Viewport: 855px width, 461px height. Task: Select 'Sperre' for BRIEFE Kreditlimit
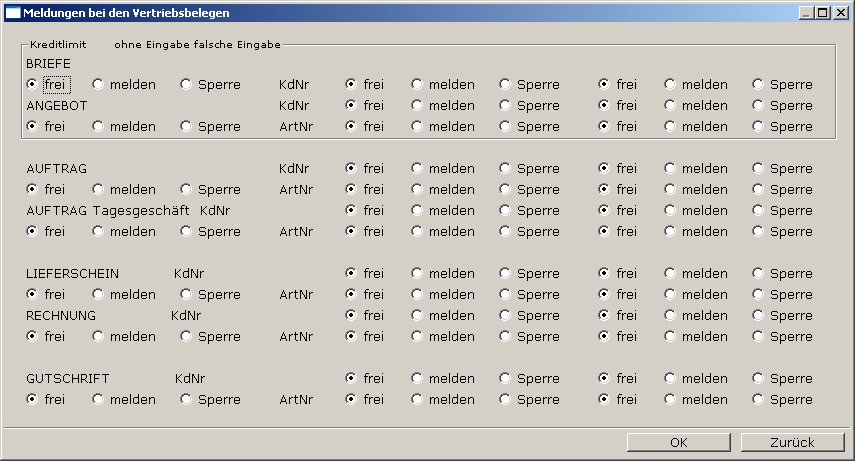[186, 85]
